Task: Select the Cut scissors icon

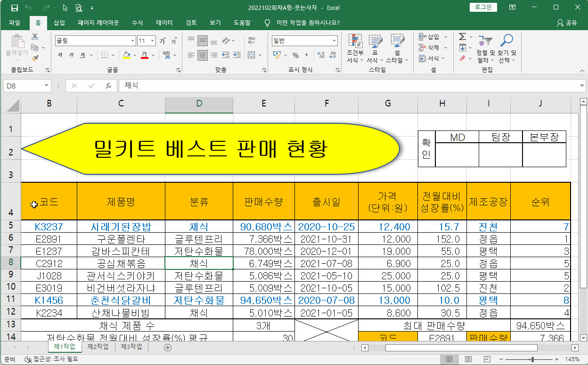Action: pyautogui.click(x=35, y=37)
